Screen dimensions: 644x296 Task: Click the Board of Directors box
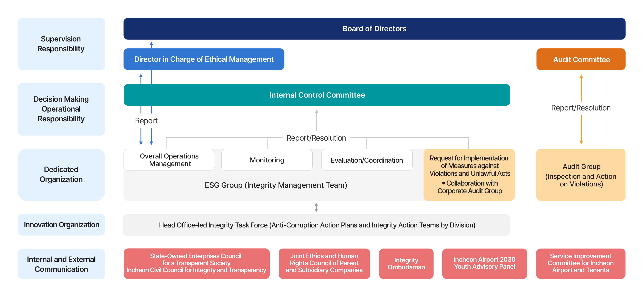[x=374, y=29]
